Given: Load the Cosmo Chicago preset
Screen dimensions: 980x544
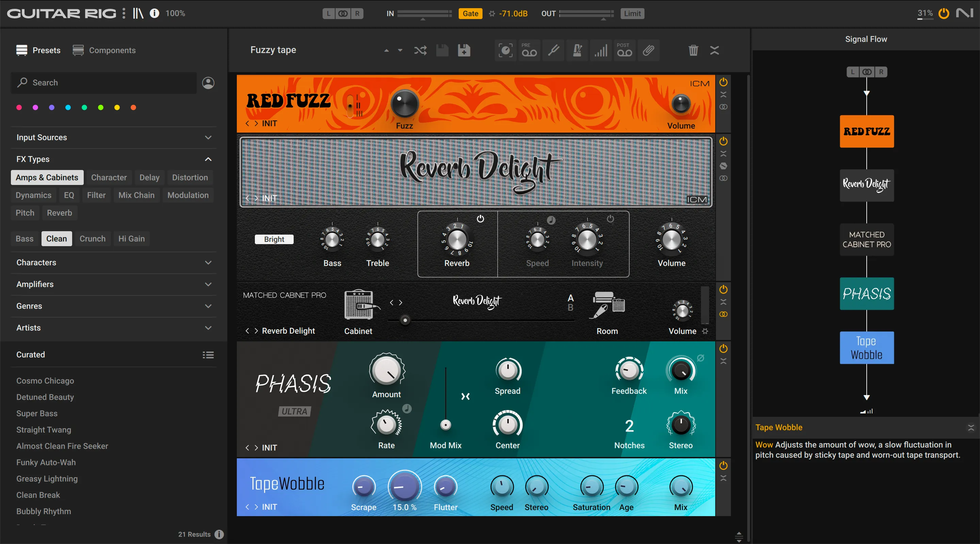Looking at the screenshot, I should click(45, 380).
